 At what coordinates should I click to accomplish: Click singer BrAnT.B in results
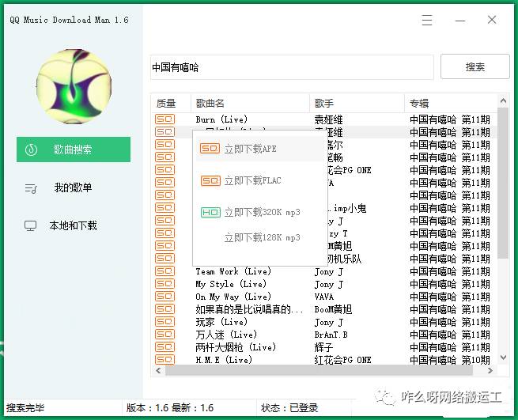pyautogui.click(x=331, y=335)
